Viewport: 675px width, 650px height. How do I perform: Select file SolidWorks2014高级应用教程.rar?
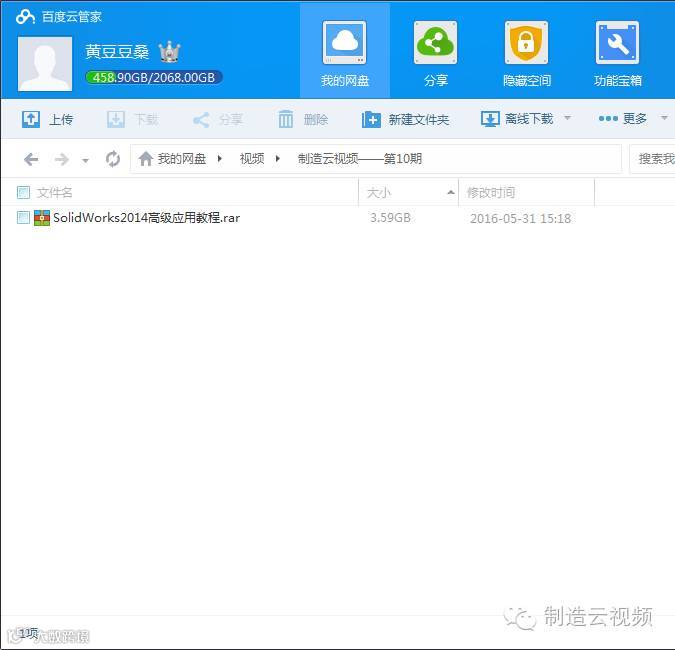click(x=146, y=217)
